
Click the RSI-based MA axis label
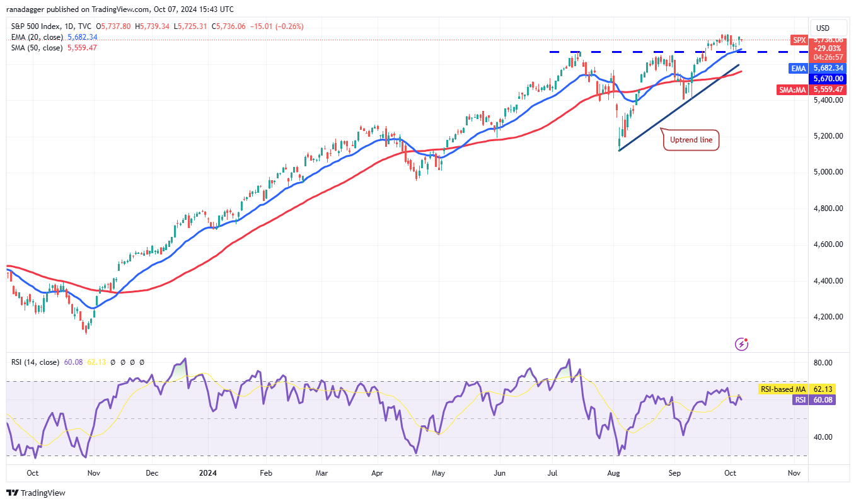click(x=784, y=389)
